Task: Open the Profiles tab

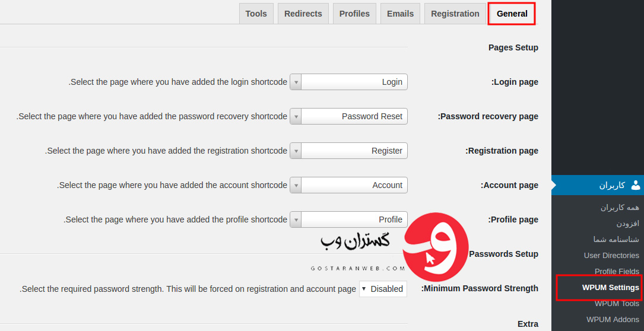Action: pyautogui.click(x=354, y=14)
